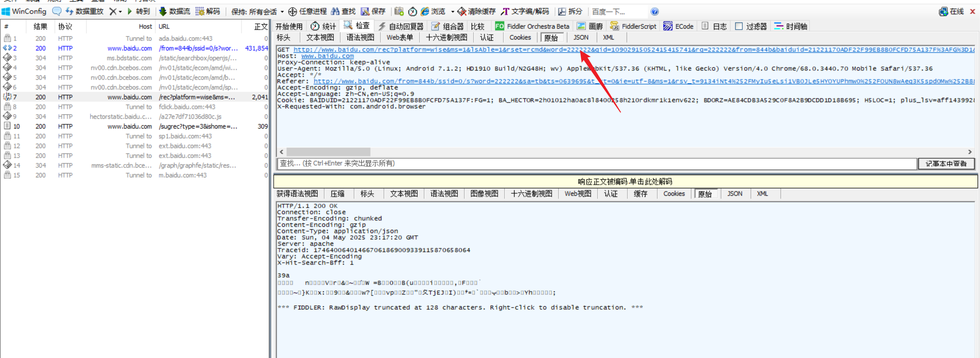Switch to the 时间轴 timeline tab
980x358 pixels.
(791, 26)
